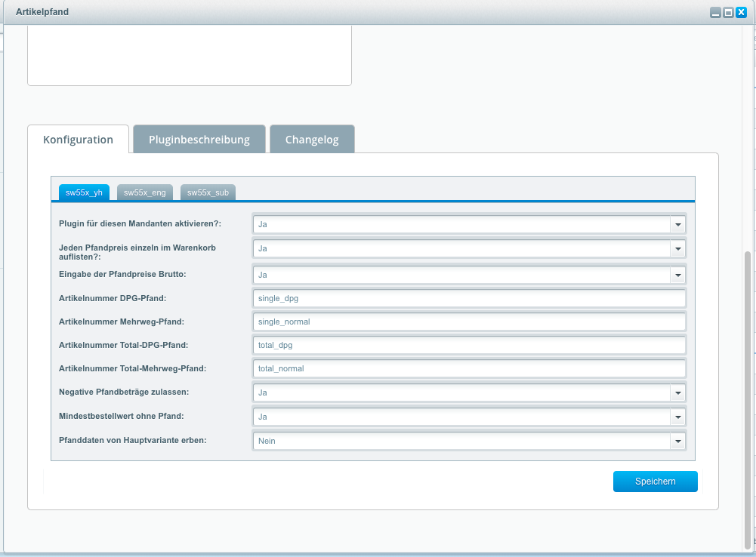Viewport: 756px width, 557px height.
Task: Switch to the sw55x_eng shop tab
Action: pos(145,192)
